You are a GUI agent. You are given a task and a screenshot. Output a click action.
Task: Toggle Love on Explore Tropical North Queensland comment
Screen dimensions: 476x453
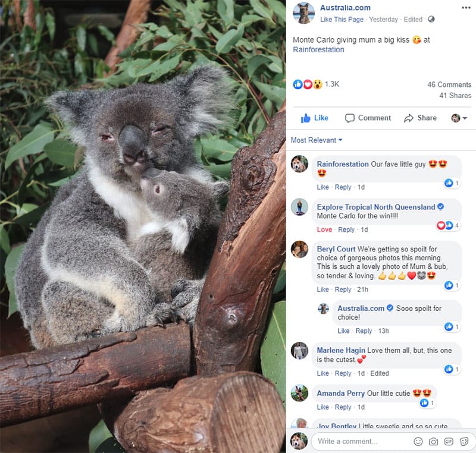pyautogui.click(x=324, y=229)
